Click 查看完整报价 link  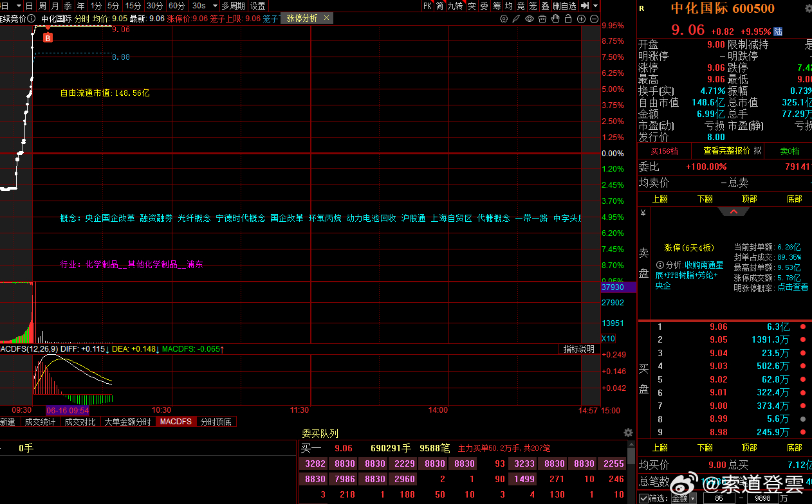coord(726,151)
